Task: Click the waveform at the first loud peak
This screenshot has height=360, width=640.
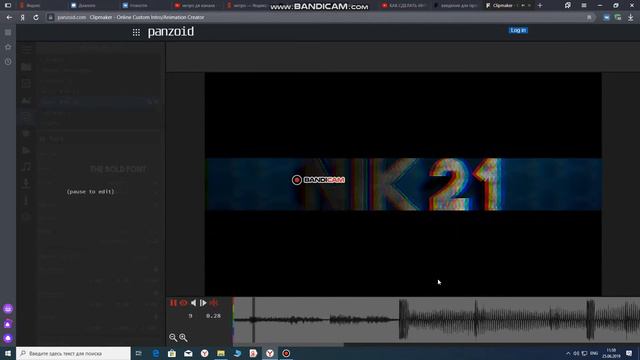Action: pos(403,320)
